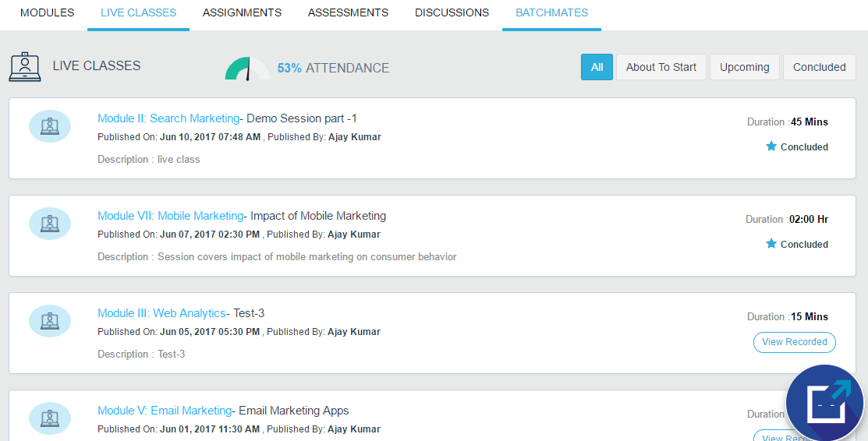Viewport: 868px width, 441px height.
Task: Click the Mobile Marketing class icon
Action: pyautogui.click(x=50, y=224)
